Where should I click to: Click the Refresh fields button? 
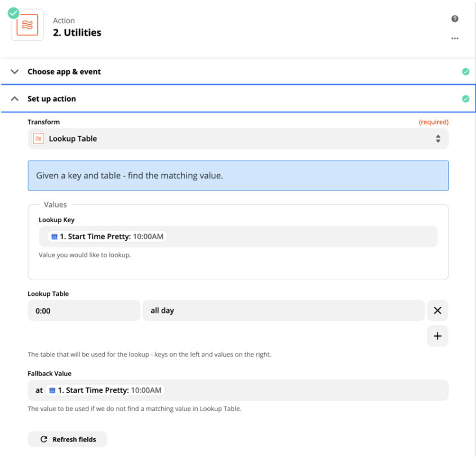click(67, 439)
